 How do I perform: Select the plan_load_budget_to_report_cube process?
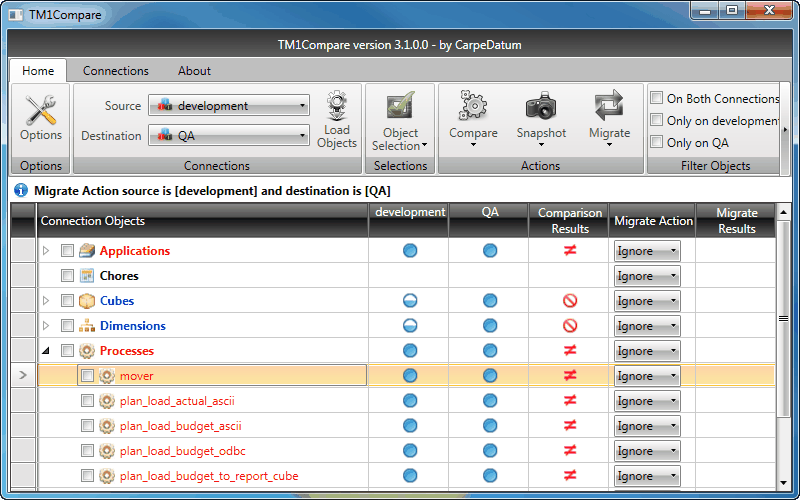[209, 476]
